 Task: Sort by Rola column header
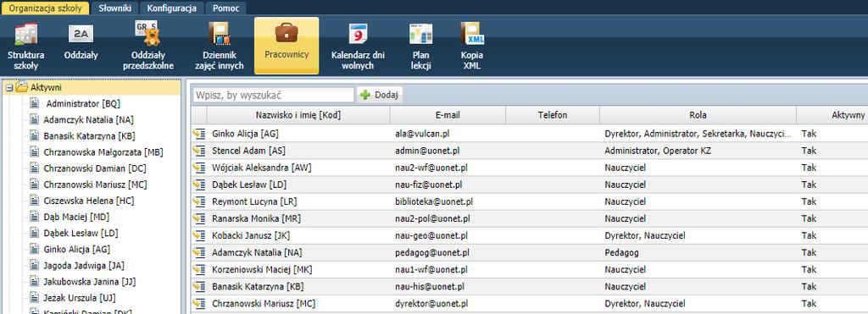[698, 116]
